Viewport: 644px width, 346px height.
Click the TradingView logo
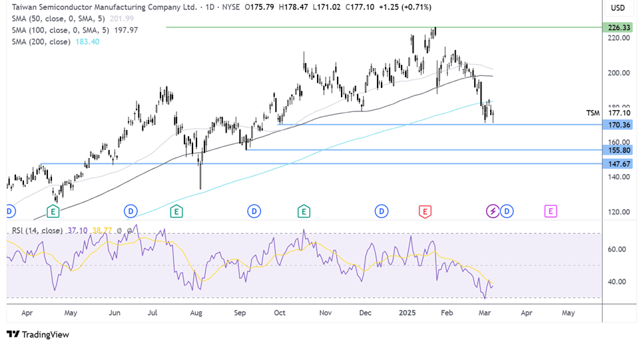[x=38, y=335]
